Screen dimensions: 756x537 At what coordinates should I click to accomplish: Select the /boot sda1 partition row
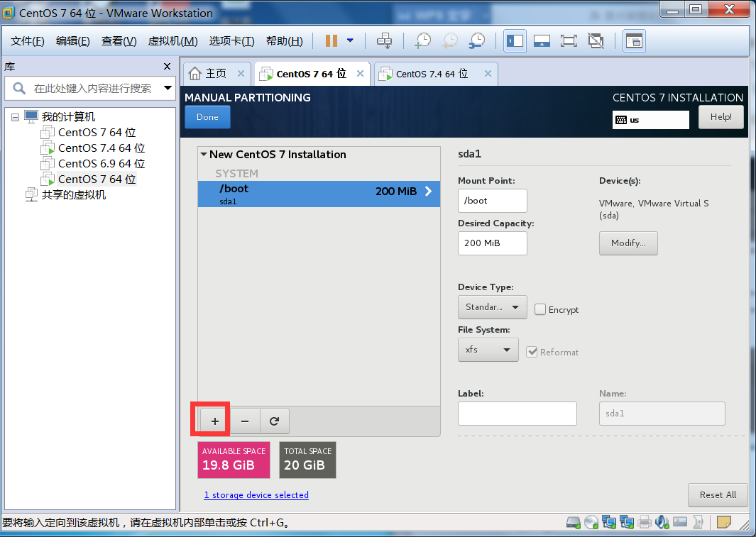click(x=319, y=194)
